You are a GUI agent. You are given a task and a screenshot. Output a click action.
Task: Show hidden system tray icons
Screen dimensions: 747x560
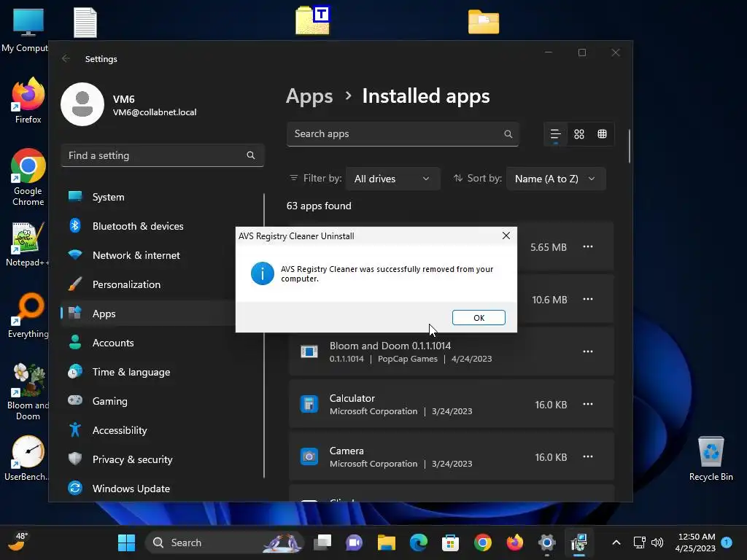616,542
